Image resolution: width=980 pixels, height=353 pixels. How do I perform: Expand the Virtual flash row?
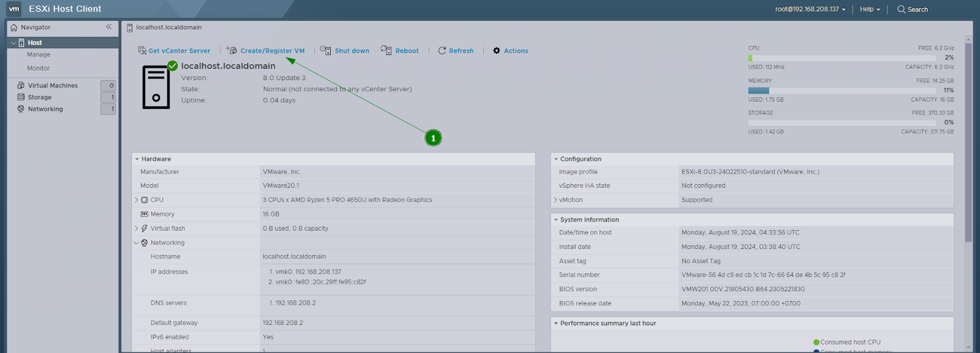tap(136, 228)
